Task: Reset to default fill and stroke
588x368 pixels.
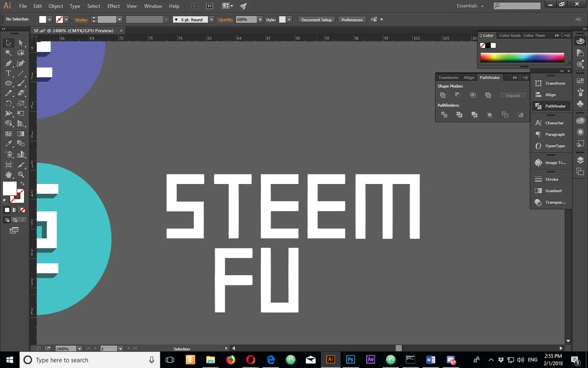Action: 5,201
